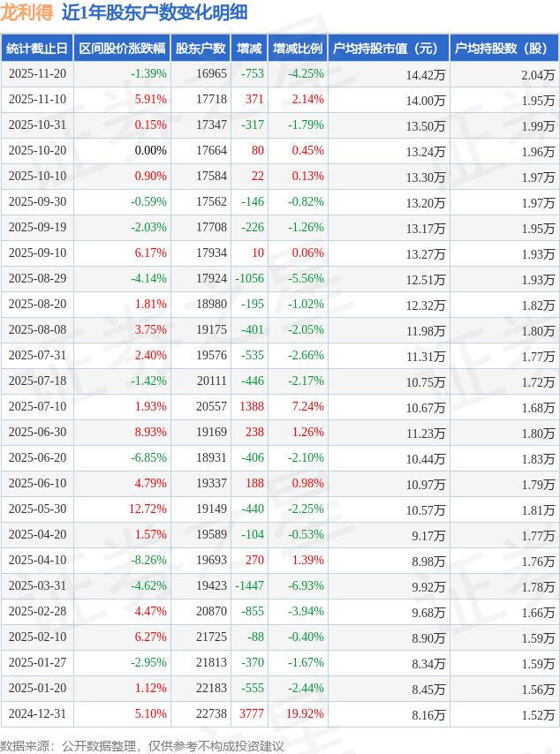Screen dimensions: 560x754
Task: Click the 14.42万 per-holder market value
Action: [426, 75]
